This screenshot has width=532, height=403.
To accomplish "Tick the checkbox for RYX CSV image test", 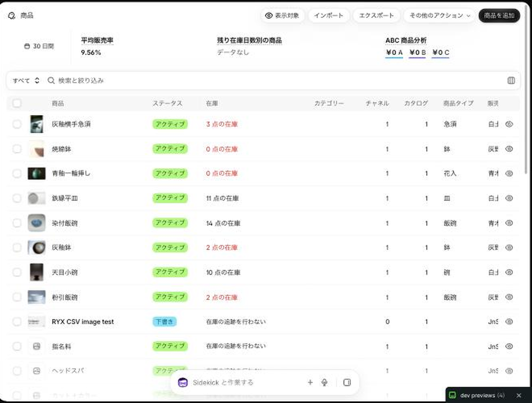I will click(17, 322).
